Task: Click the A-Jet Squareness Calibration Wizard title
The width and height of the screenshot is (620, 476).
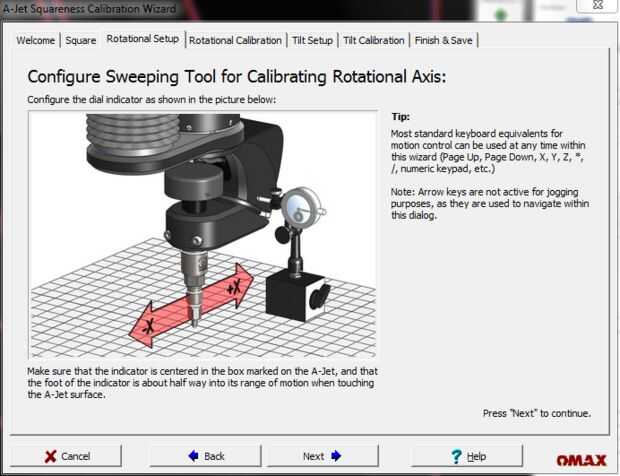Action: point(89,8)
